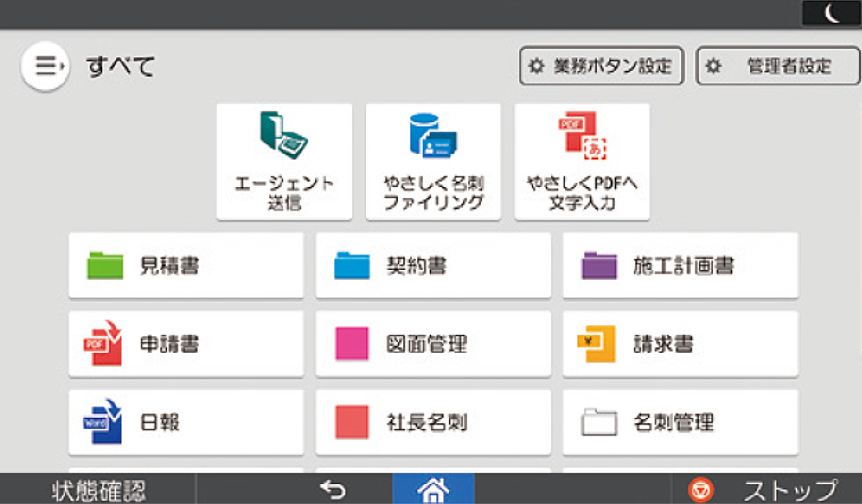Open the 施工計画書 construction plan folder
Viewport: 862px width, 504px height.
680,265
